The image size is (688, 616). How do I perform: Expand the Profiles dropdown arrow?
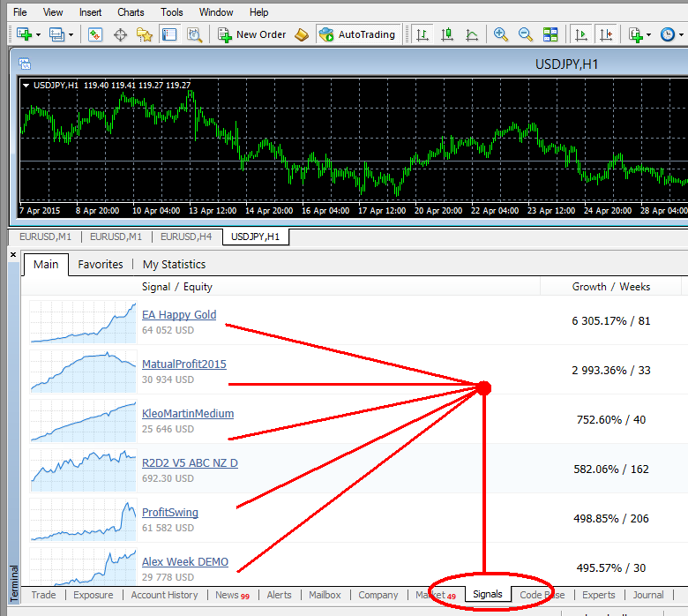pos(71,34)
